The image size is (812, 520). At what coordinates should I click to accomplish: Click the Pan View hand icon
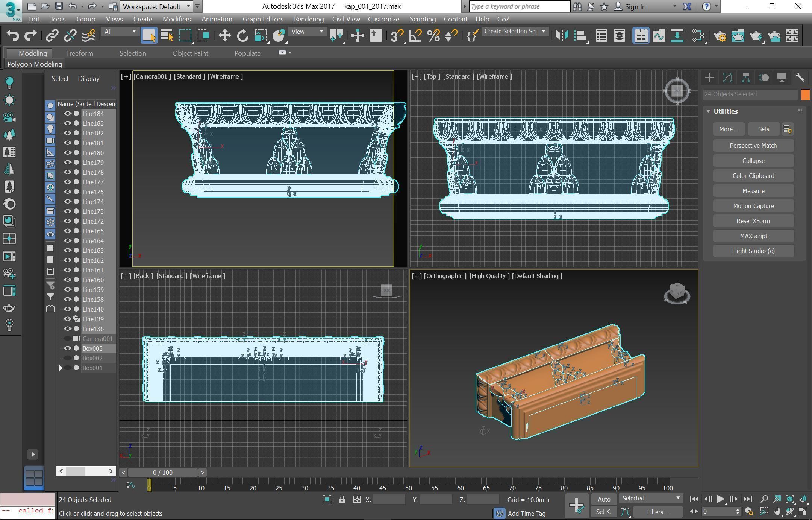[777, 511]
